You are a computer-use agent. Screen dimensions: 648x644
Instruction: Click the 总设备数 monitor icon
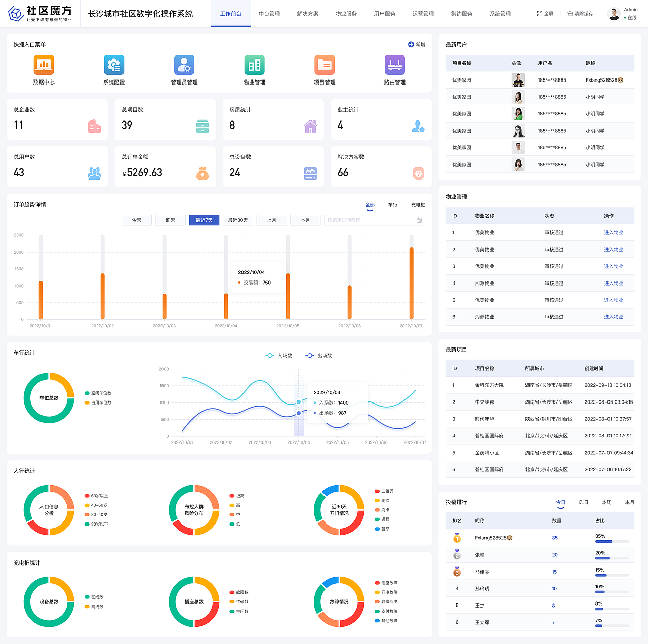coord(310,173)
